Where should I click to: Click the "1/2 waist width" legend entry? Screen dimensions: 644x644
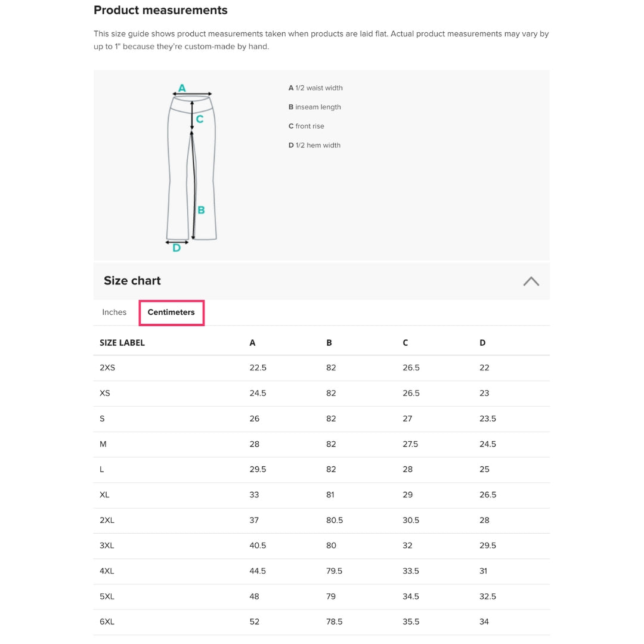315,88
